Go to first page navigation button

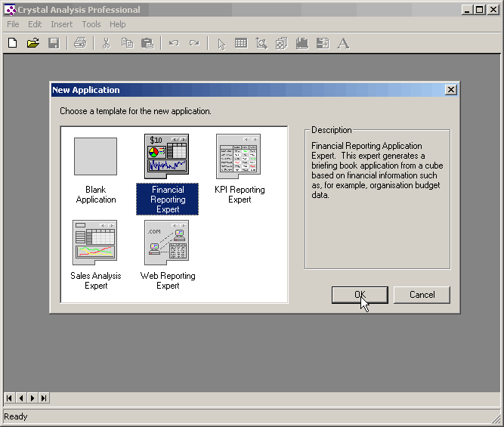tap(10, 398)
